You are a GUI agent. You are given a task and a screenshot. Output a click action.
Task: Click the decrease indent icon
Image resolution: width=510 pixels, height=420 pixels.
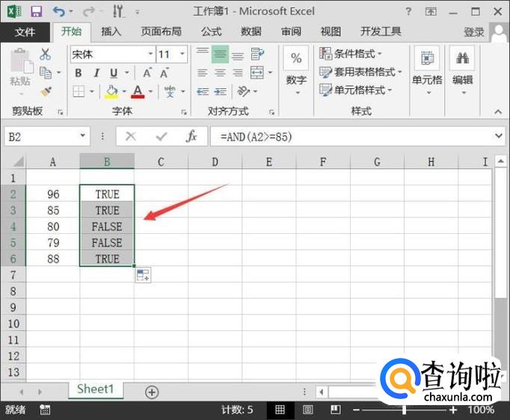pyautogui.click(x=203, y=91)
